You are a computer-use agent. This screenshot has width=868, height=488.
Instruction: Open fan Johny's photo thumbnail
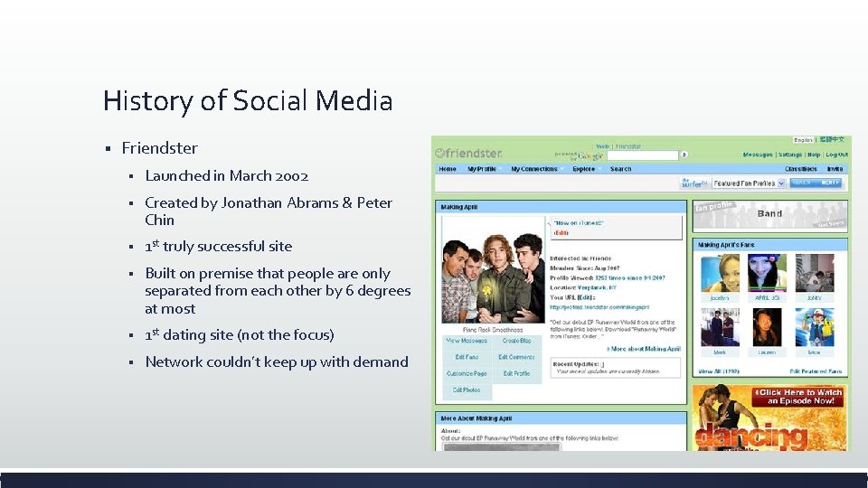point(815,273)
